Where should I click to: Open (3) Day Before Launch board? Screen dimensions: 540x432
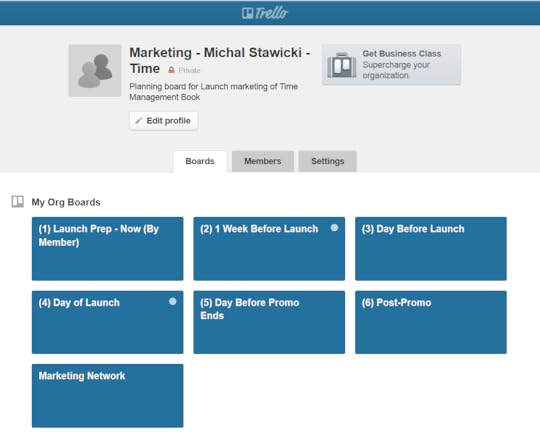(431, 248)
